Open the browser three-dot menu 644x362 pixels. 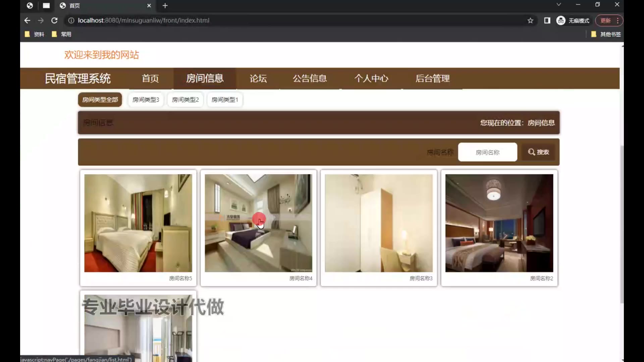618,20
